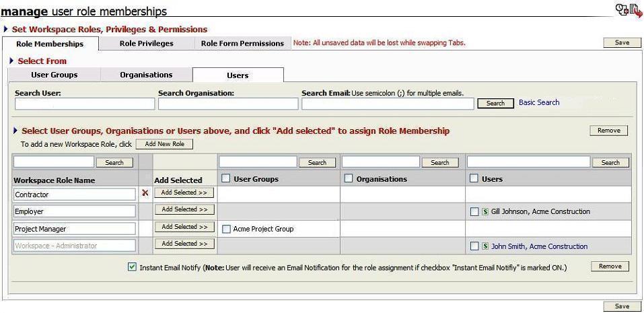Focus the Search User input field
The image size is (644, 313).
[85, 104]
